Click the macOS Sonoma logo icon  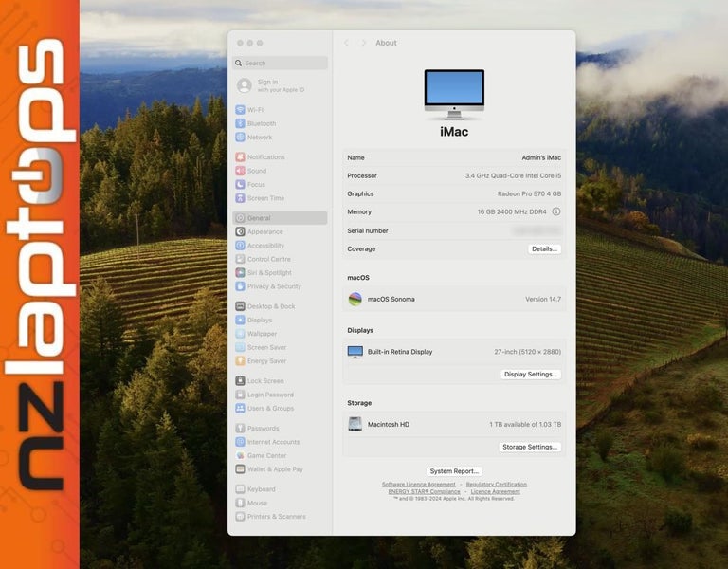coord(355,299)
